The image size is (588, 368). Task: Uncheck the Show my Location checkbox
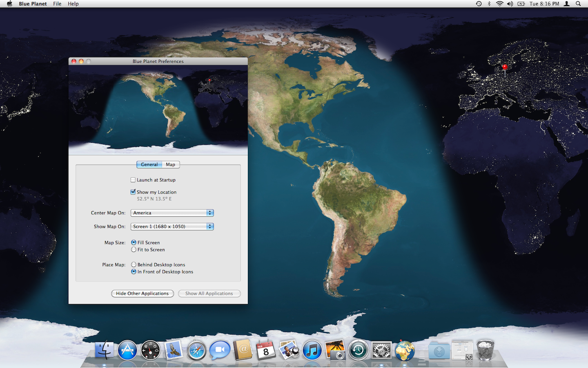pos(133,192)
